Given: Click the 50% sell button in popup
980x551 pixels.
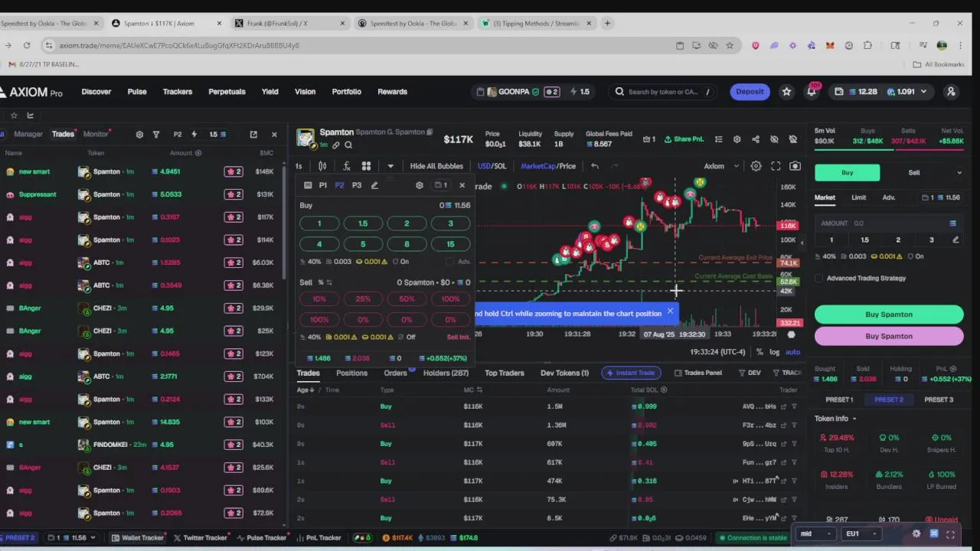Looking at the screenshot, I should [407, 299].
